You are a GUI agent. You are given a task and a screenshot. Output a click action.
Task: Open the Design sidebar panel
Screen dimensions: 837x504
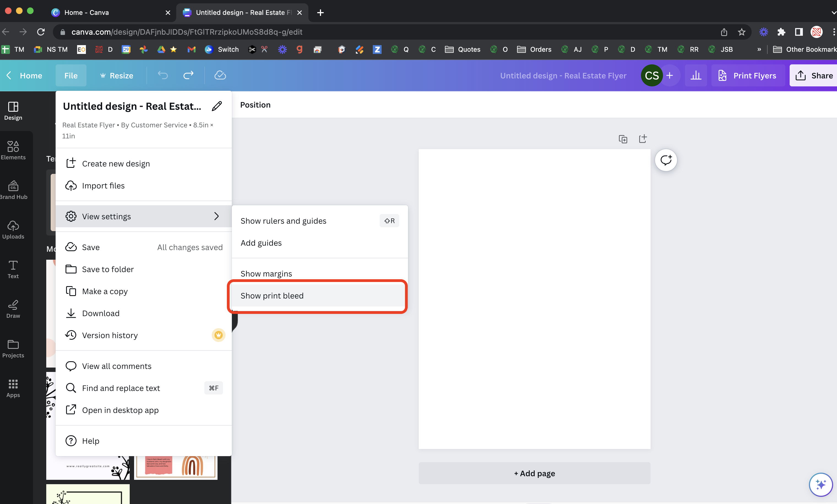pyautogui.click(x=13, y=111)
